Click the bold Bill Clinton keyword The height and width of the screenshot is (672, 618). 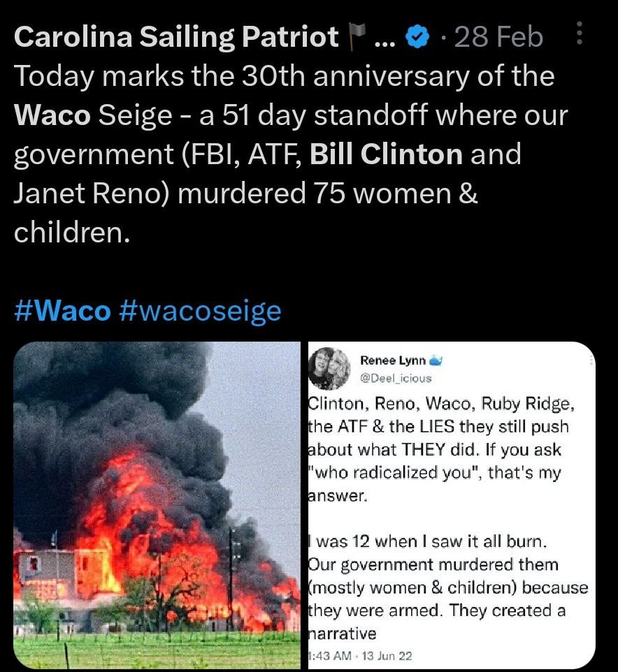tap(385, 154)
